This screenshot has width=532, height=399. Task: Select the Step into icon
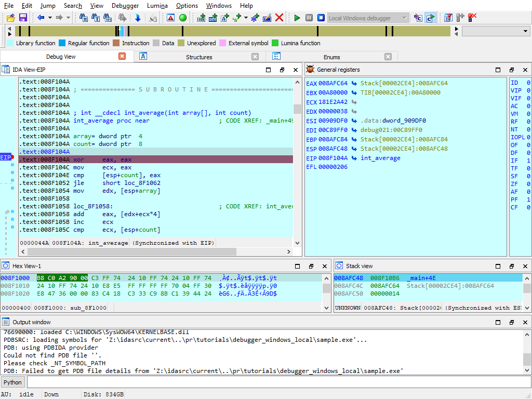click(417, 17)
